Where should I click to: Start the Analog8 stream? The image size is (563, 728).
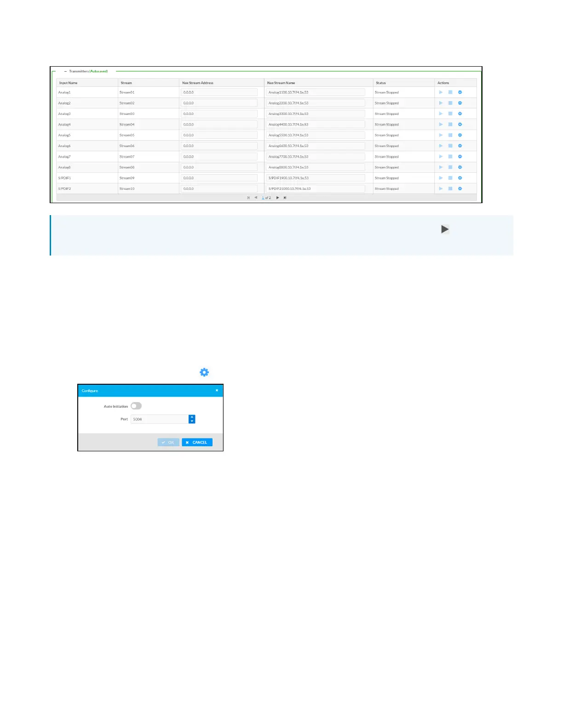pyautogui.click(x=441, y=167)
